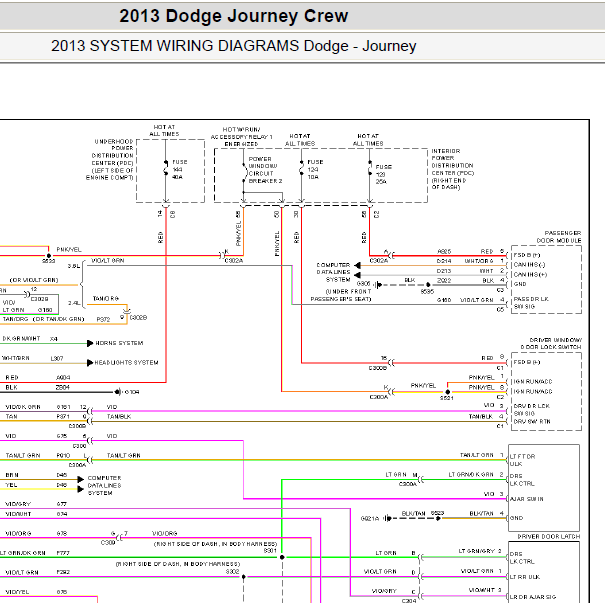605x603 pixels.
Task: Click the '(UNDER FRONT PASSENGER'S SEAT)' note
Action: point(341,295)
